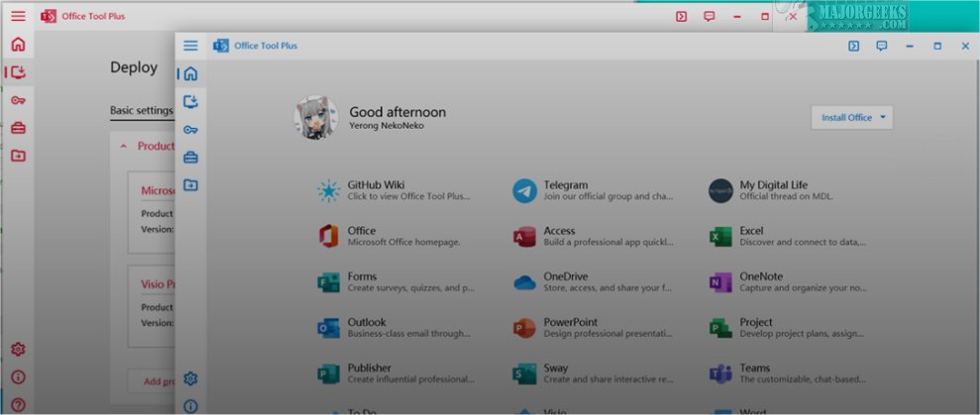This screenshot has height=415, width=980.
Task: Open the OneNote link title
Action: (761, 276)
